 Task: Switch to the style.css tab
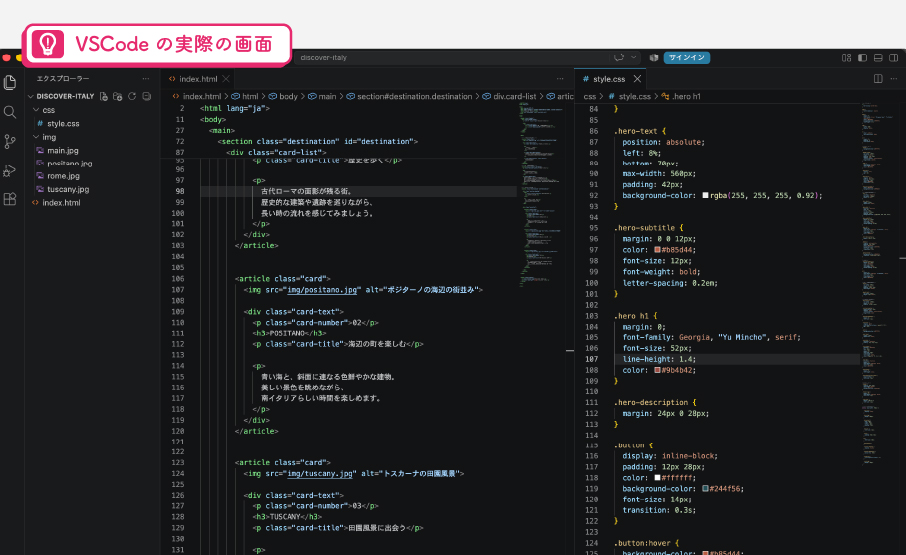pos(611,79)
